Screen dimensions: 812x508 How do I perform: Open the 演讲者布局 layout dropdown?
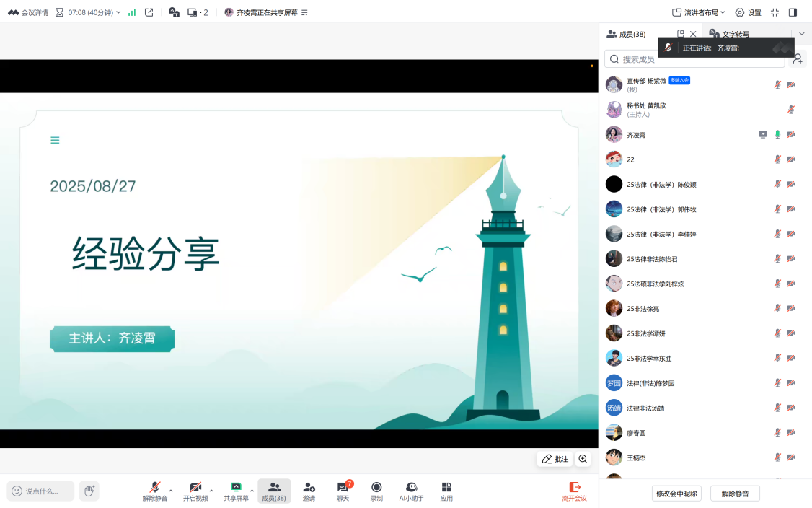click(x=699, y=12)
